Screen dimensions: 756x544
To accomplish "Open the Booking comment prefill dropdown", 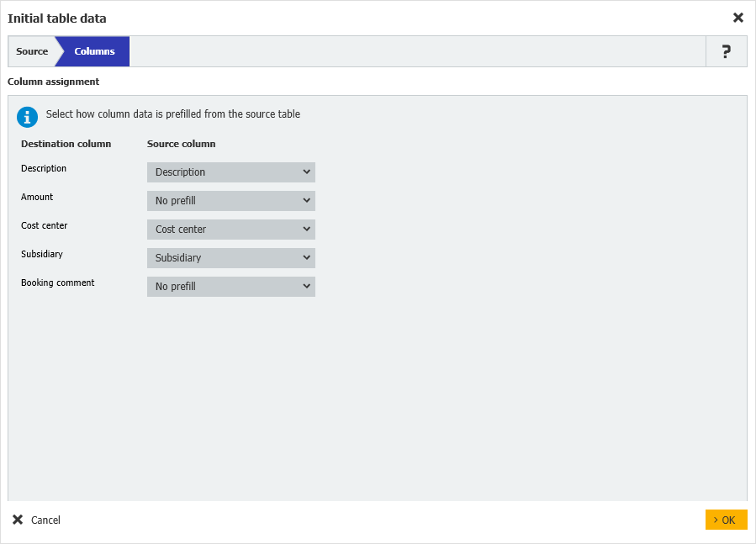I will [230, 286].
